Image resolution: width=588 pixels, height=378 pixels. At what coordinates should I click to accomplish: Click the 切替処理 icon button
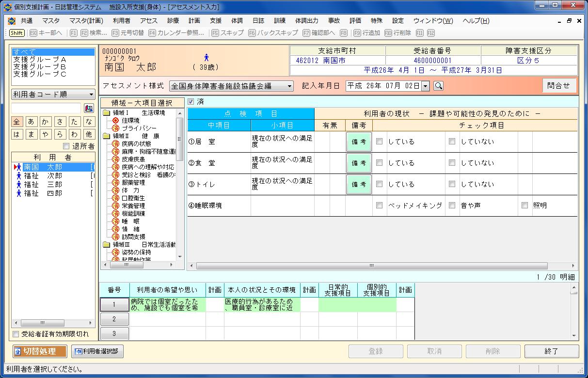pyautogui.click(x=40, y=351)
